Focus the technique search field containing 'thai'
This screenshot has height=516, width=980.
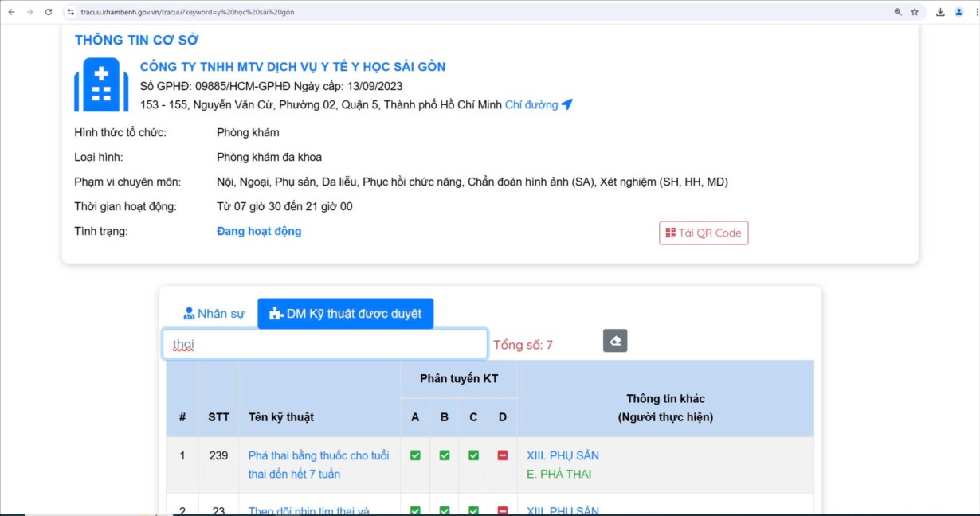coord(325,344)
